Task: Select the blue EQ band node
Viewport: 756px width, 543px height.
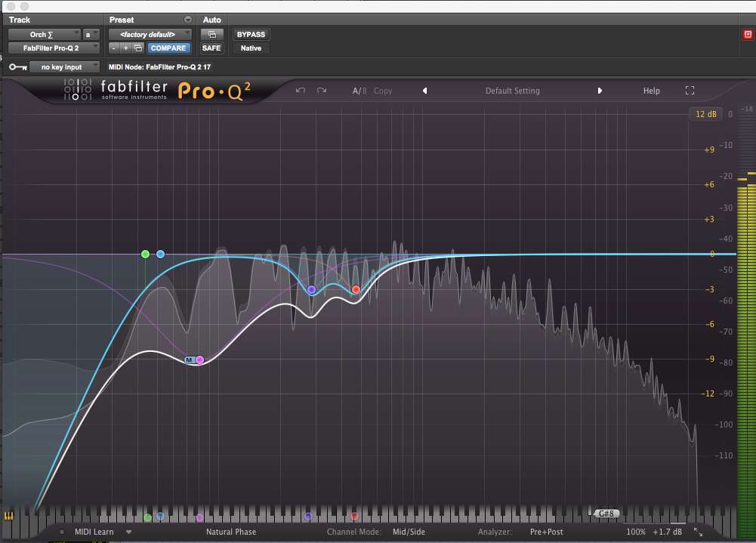Action: [161, 255]
